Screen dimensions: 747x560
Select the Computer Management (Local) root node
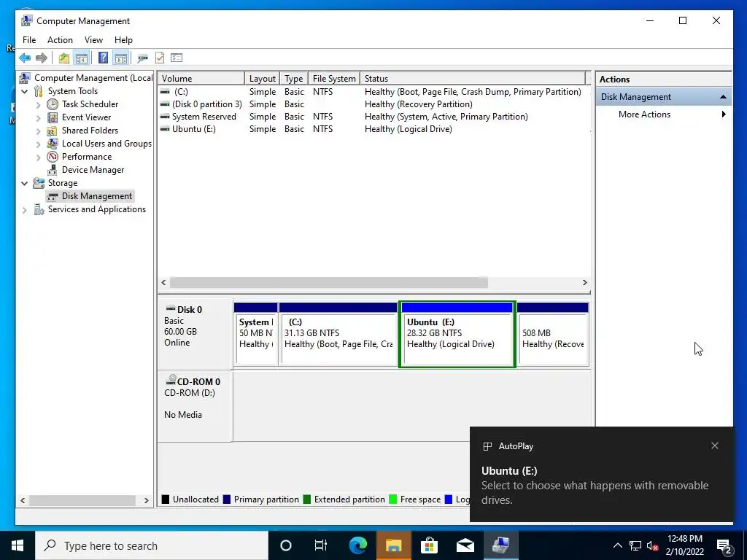pos(93,78)
